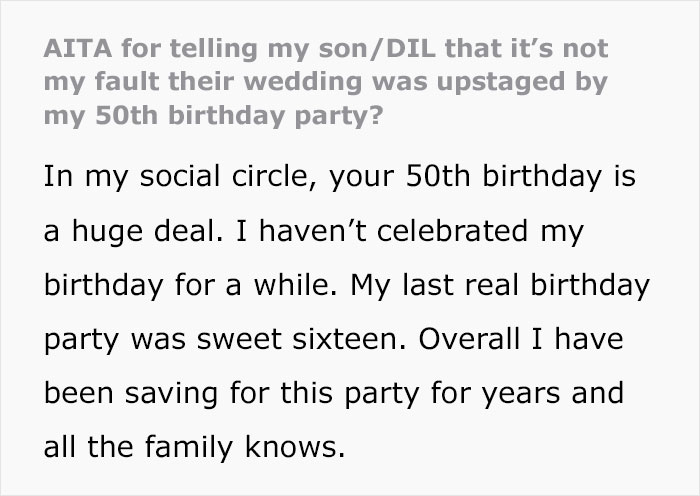Viewport: 700px width, 496px height.
Task: Click the word "In" starting the paragraph
Action: tap(56, 180)
